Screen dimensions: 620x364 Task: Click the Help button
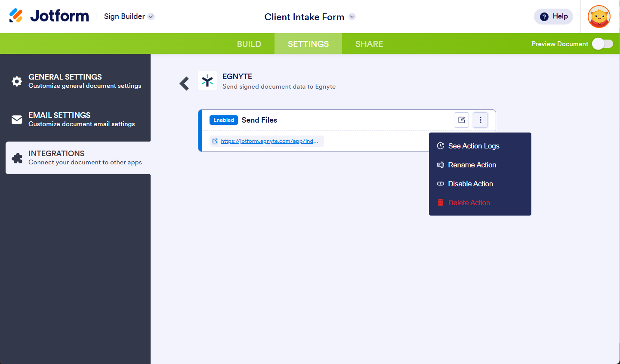click(553, 16)
